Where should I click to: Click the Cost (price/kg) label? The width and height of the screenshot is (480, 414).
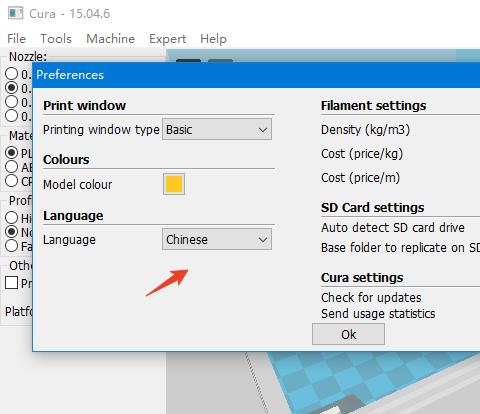[x=362, y=154]
